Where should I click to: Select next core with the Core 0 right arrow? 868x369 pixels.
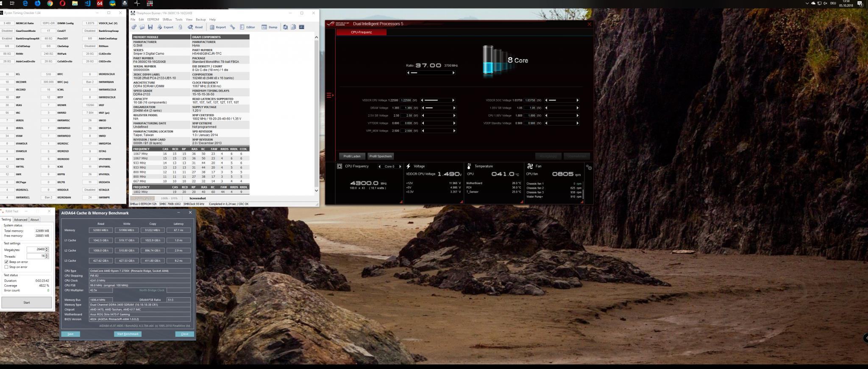(400, 166)
